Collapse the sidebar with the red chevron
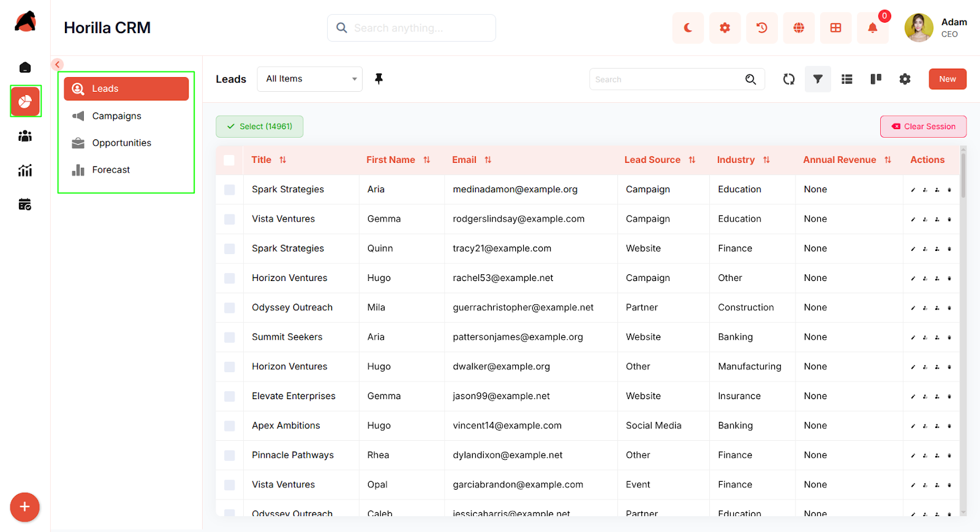 (x=58, y=64)
